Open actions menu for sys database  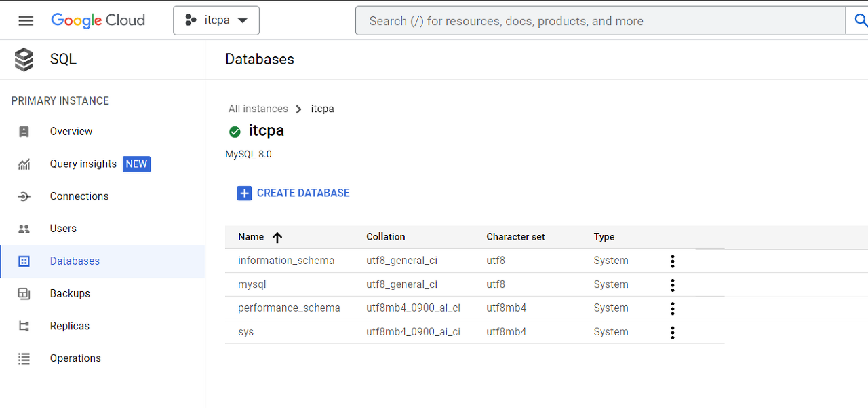coord(673,333)
